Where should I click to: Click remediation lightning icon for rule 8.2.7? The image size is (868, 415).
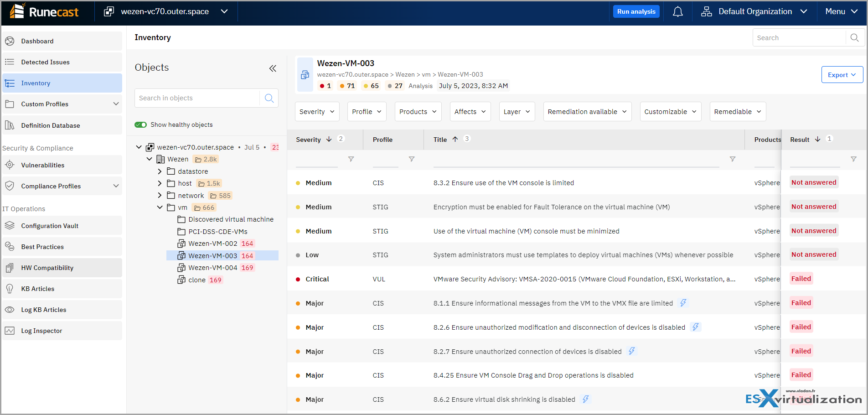632,351
